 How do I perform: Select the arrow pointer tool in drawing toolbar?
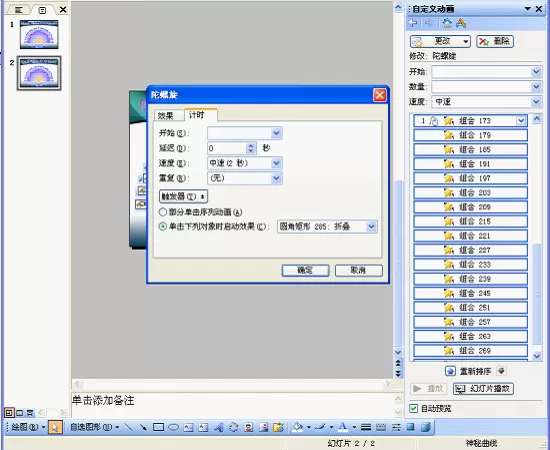coord(55,427)
